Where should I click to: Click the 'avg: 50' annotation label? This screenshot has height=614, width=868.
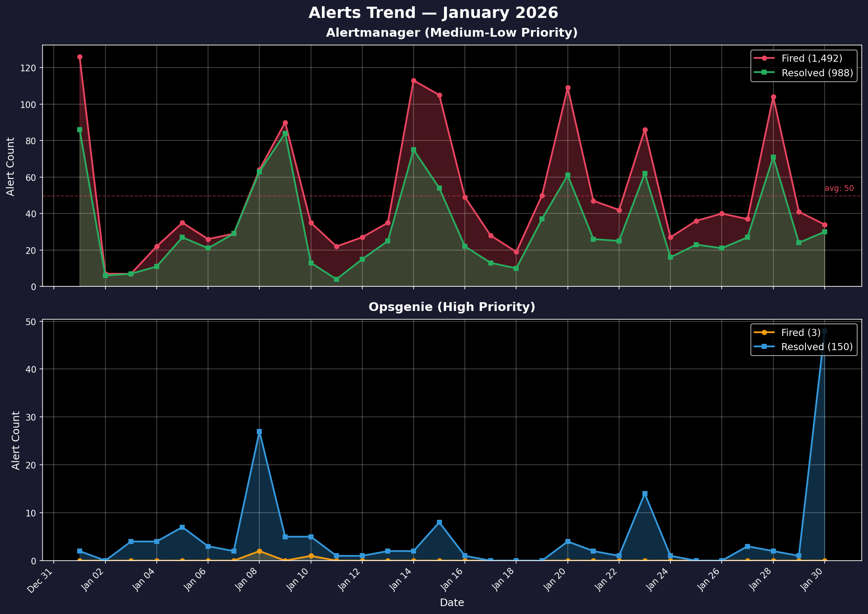click(x=839, y=188)
